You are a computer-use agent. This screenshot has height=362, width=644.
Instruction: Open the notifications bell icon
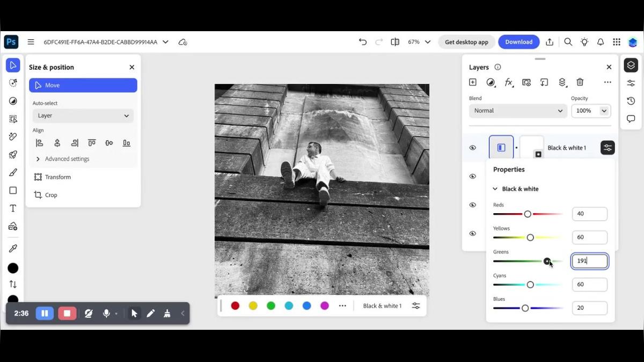[x=601, y=42]
